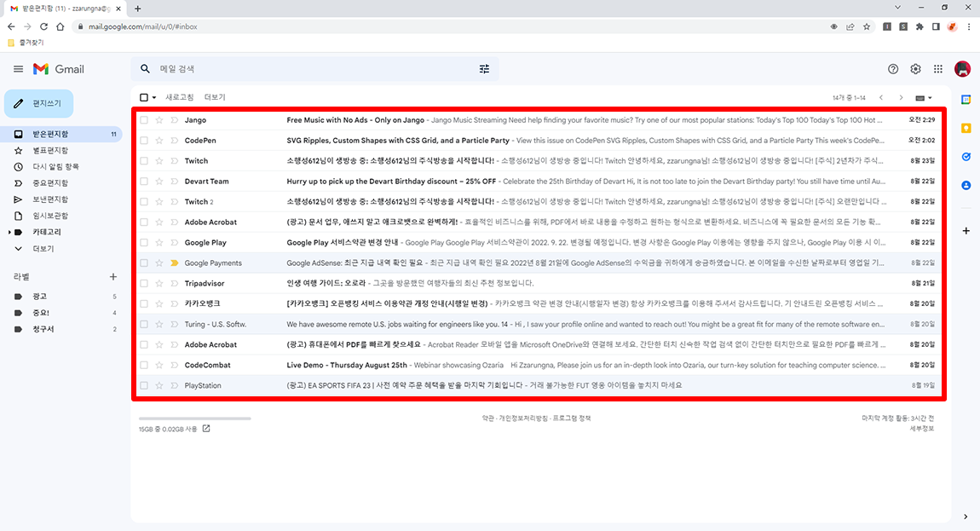Bookmark this tab star icon
The height and width of the screenshot is (531, 980).
(x=867, y=26)
